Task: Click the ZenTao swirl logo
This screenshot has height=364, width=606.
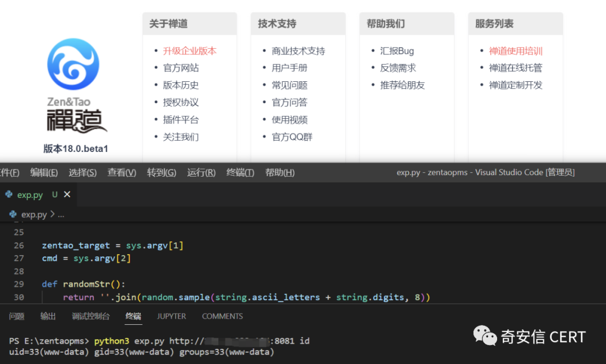Action: point(73,64)
